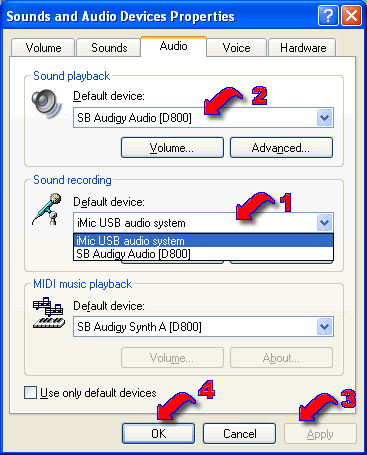Viewport: 367px width, 455px height.
Task: Click the Sound playback group label
Action: click(x=71, y=76)
